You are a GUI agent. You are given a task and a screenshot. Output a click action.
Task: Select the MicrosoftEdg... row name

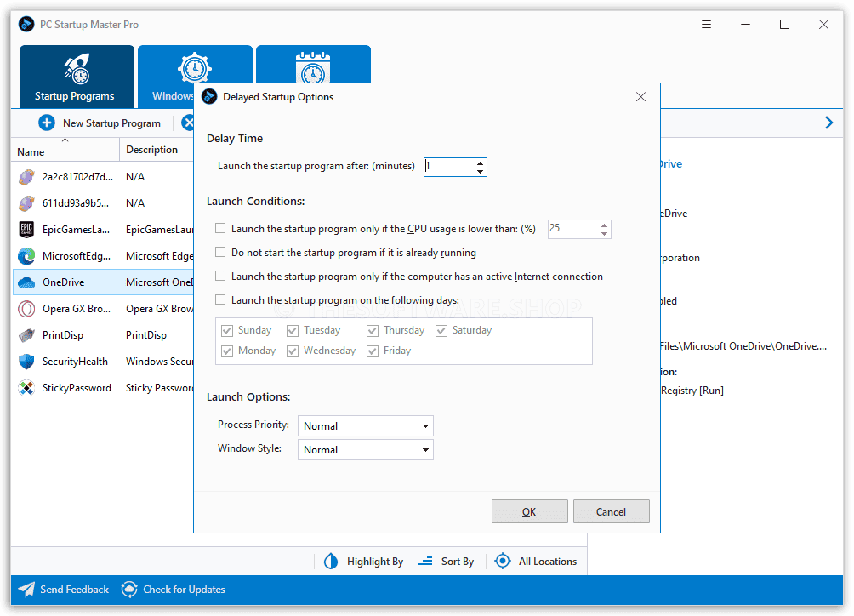pos(77,256)
